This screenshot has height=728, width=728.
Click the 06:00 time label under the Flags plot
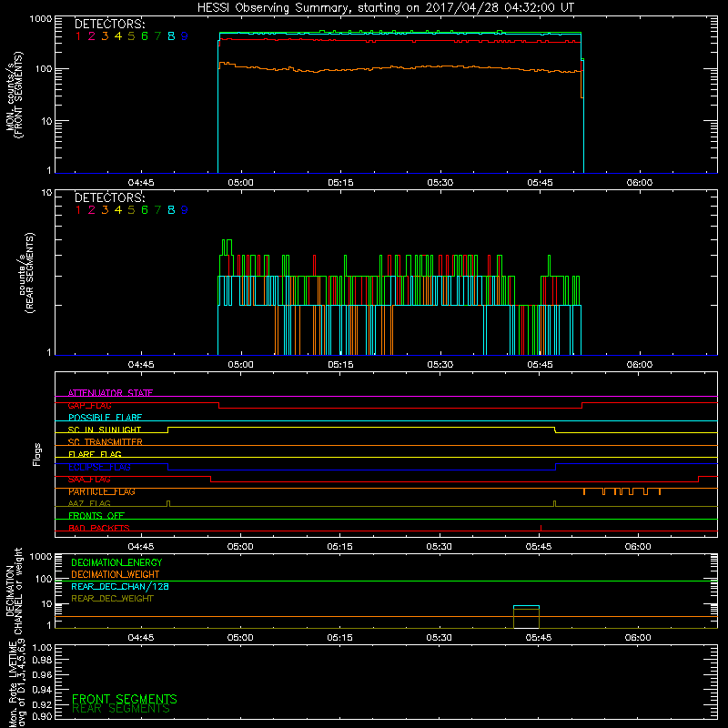(638, 547)
